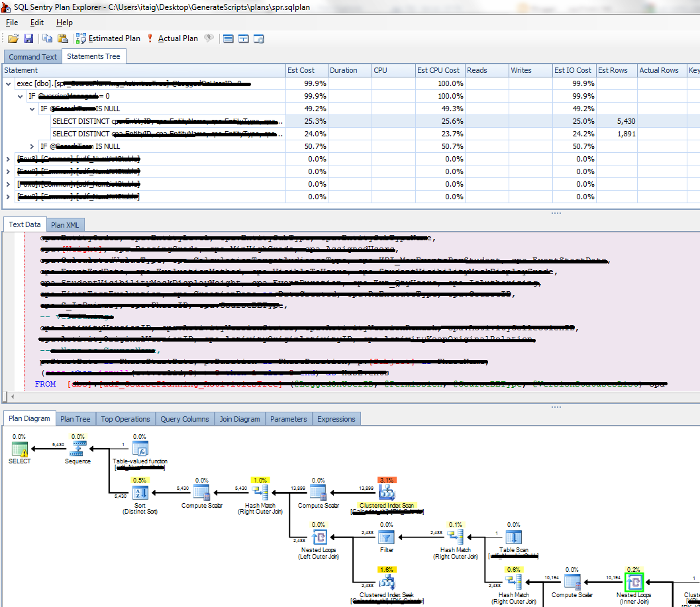Viewport: 700px width, 607px height.
Task: Toggle the split panel layout icon
Action: tap(243, 39)
